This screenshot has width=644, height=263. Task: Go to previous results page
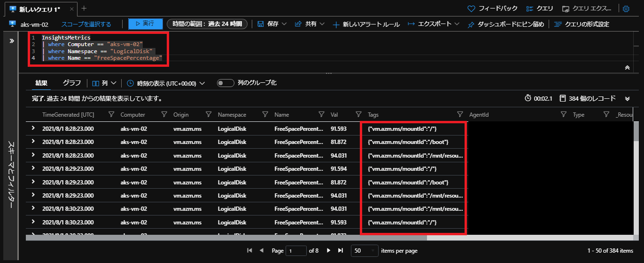(262, 251)
